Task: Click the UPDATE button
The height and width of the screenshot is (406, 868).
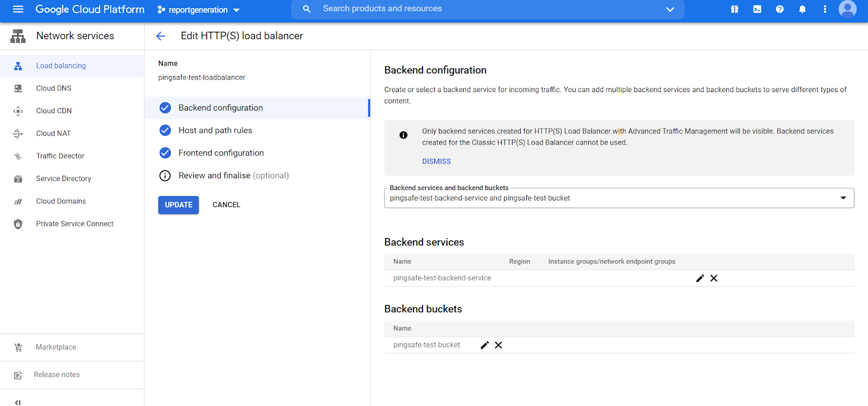Action: [178, 205]
